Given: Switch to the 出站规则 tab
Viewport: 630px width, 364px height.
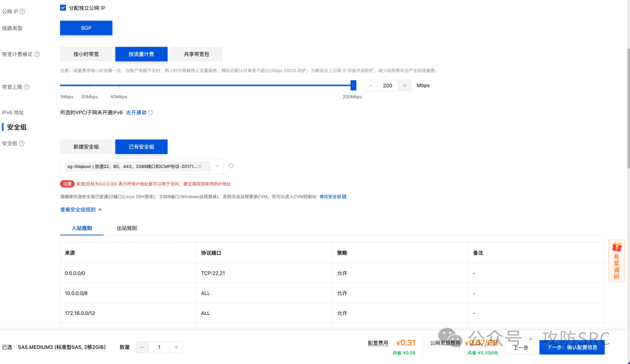Looking at the screenshot, I should [126, 228].
